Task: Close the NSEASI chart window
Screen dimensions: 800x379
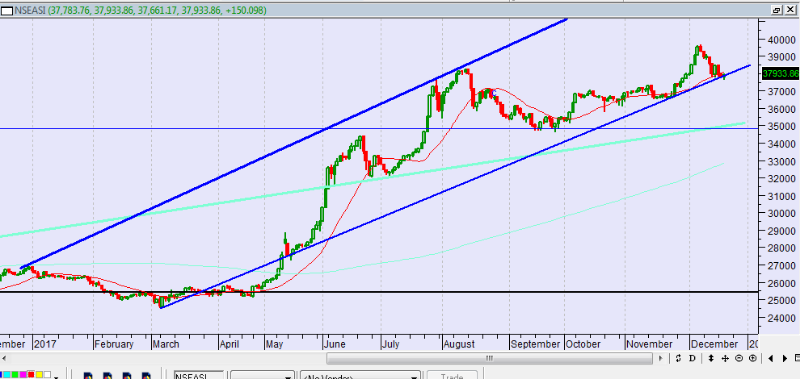Action: pos(791,10)
